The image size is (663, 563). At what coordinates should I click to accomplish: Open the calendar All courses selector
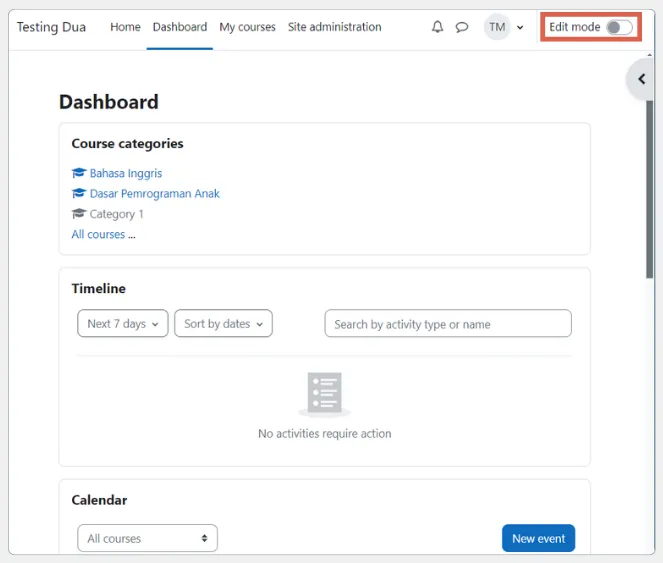click(147, 538)
